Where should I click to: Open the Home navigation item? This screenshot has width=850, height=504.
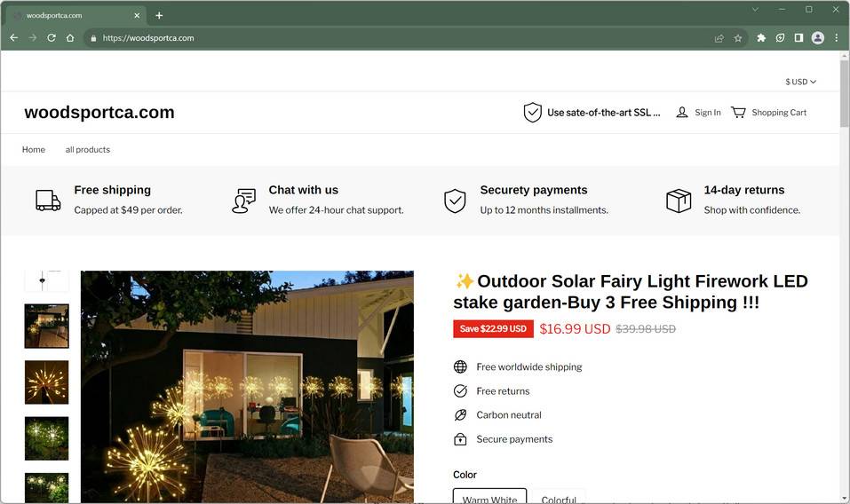pyautogui.click(x=34, y=149)
